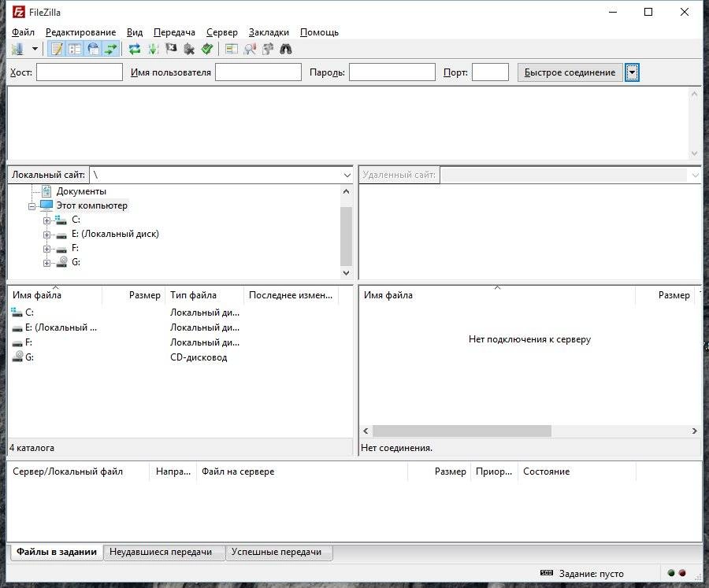
Task: Expand F: drive in tree
Action: point(46,249)
